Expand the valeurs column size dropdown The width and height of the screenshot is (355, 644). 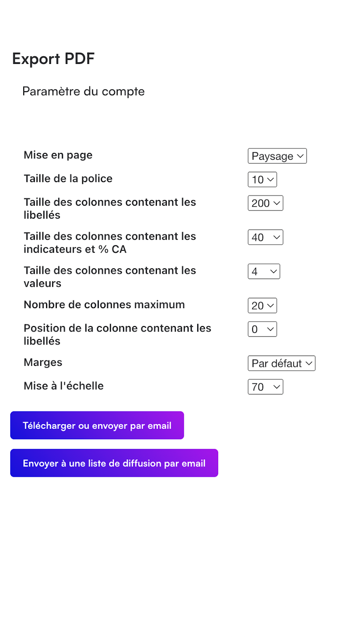coord(264,271)
